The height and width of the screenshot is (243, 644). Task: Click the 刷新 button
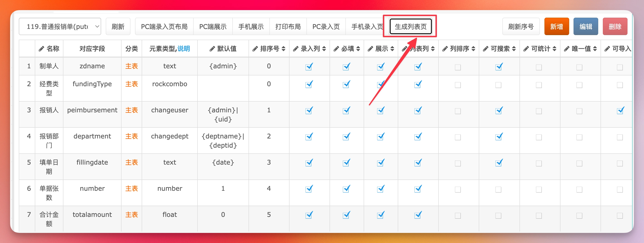point(118,27)
